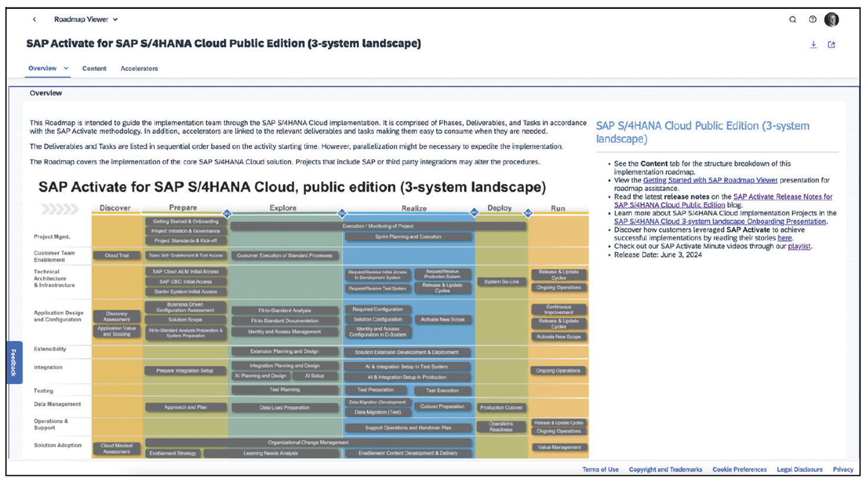Open the search tool
This screenshot has width=868, height=483.
pyautogui.click(x=793, y=19)
